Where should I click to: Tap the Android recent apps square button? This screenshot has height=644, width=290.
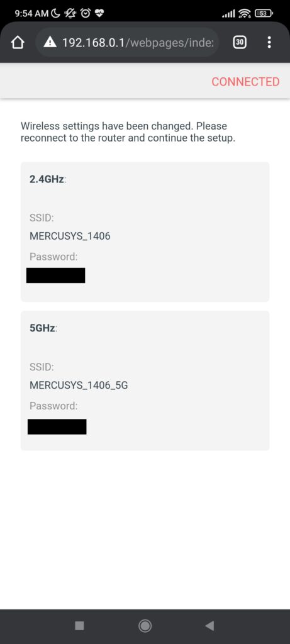tap(80, 626)
